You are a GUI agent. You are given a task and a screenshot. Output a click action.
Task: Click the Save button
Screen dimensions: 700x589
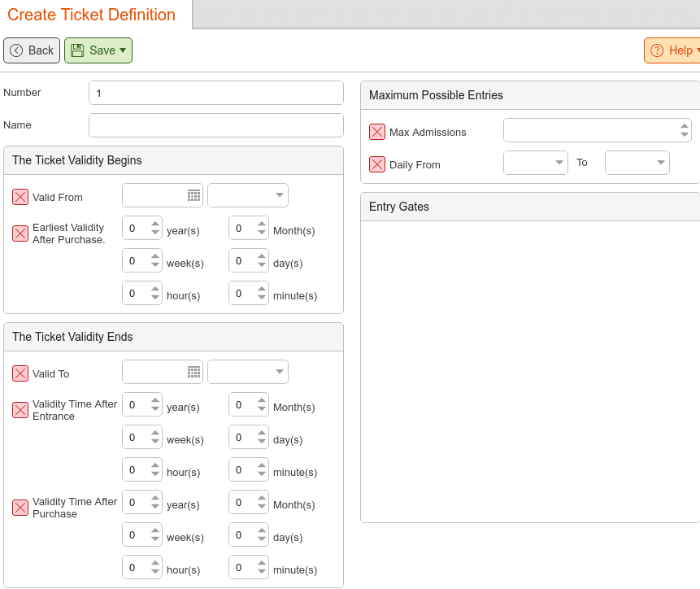point(98,50)
